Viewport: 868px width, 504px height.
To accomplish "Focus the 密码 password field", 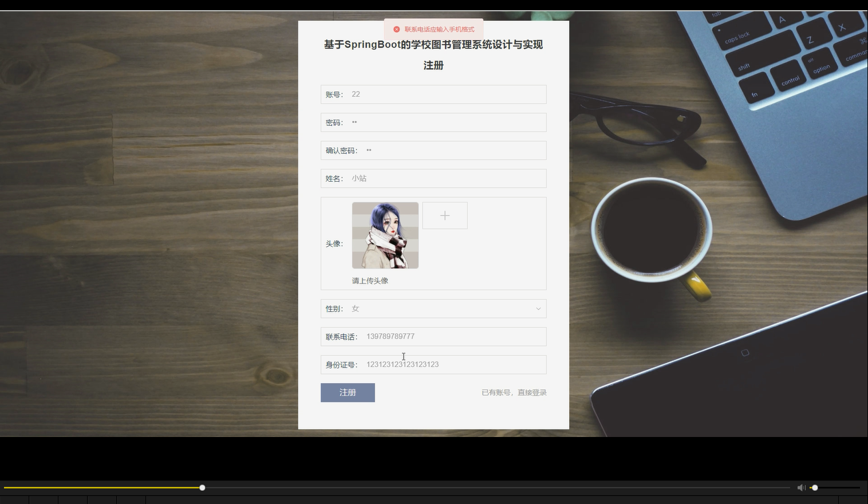I will coord(433,123).
